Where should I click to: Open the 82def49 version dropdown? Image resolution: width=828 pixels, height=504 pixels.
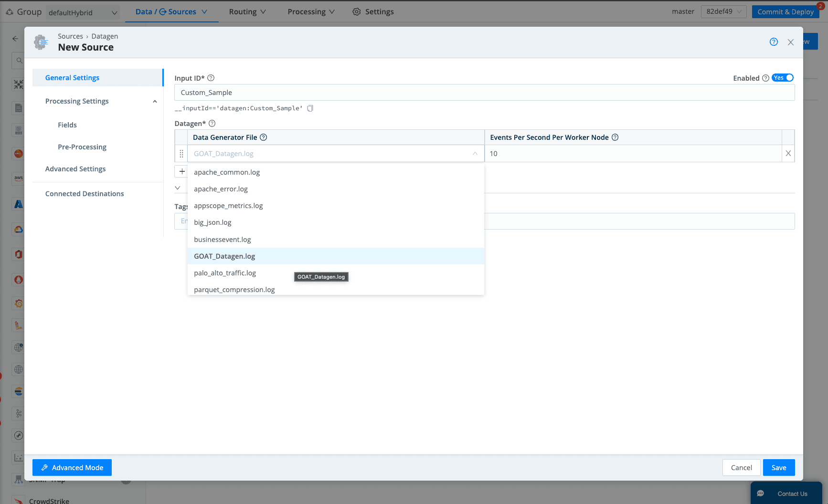point(723,11)
